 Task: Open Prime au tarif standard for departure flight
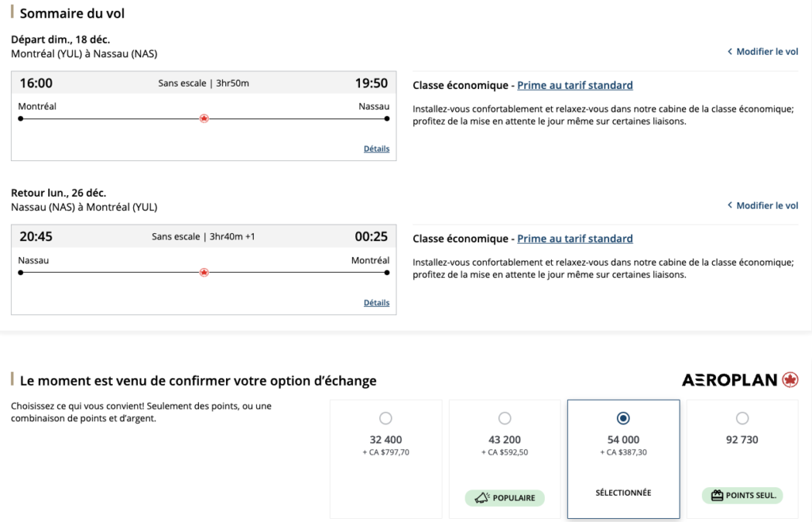[x=575, y=85]
